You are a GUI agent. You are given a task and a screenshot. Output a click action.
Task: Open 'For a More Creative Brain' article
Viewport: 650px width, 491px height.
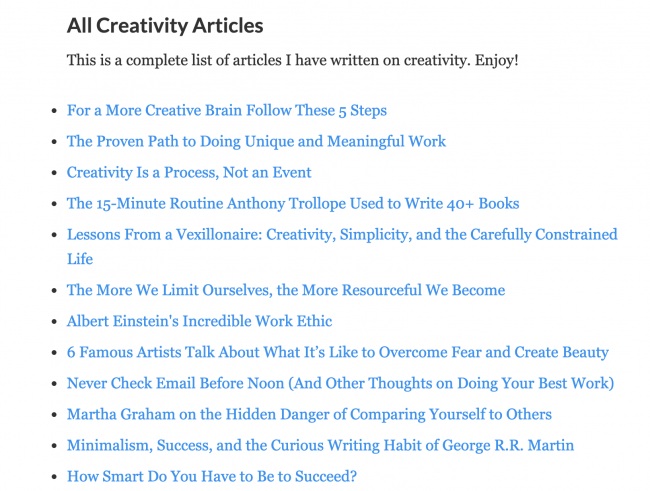[226, 110]
